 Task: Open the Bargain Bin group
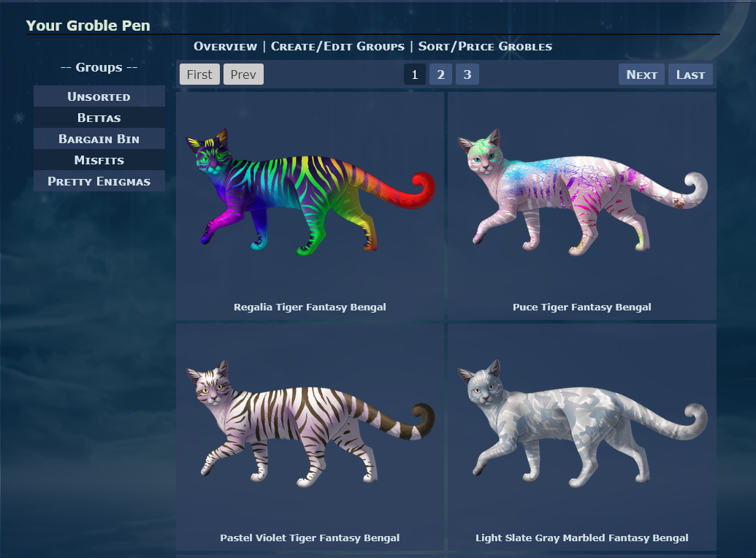click(x=99, y=139)
